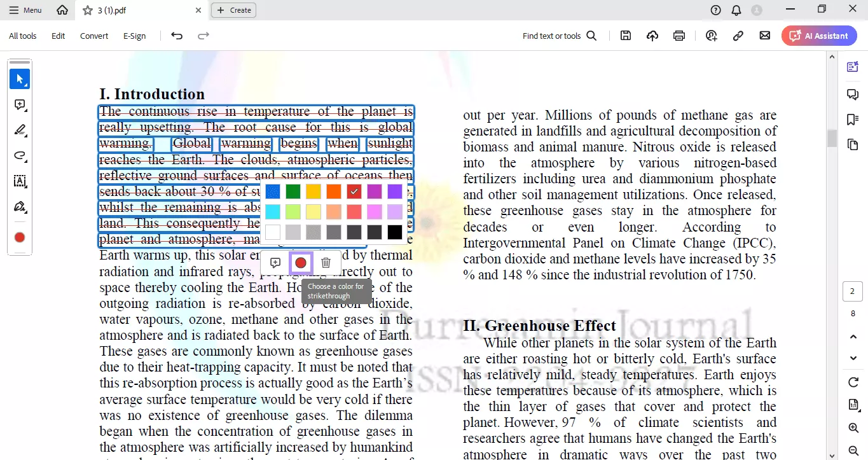Screen dimensions: 868x460
Task: Activate the Fill & Sign pen tool
Action: pos(19,207)
